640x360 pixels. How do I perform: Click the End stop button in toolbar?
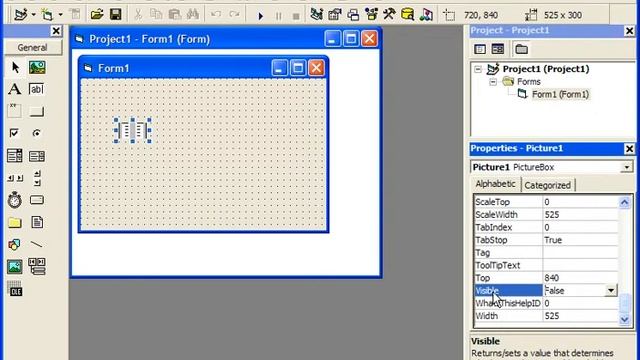296,16
